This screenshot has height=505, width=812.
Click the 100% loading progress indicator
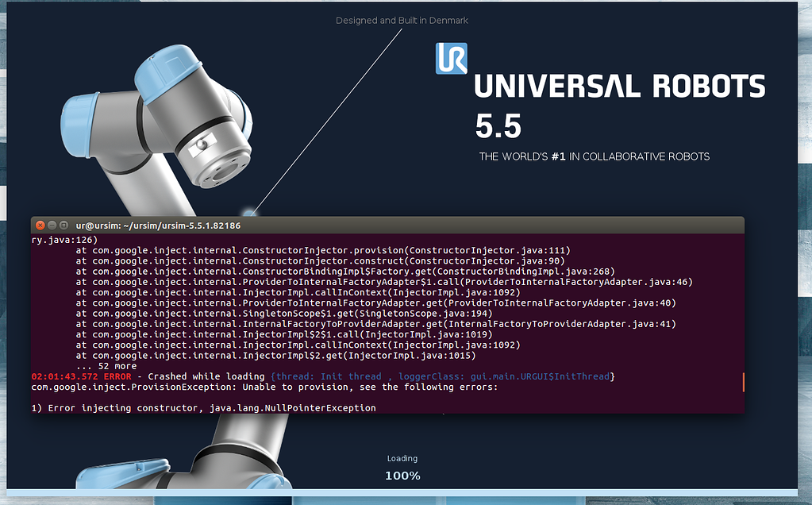(402, 476)
